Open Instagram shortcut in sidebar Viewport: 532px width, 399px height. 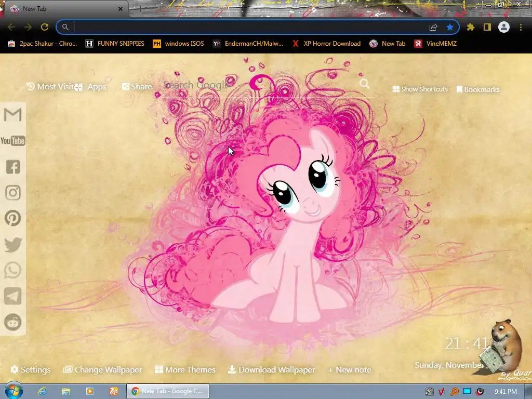click(13, 193)
